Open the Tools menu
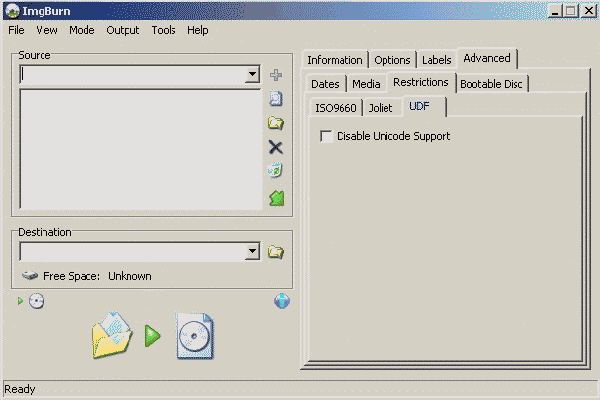The image size is (600, 400). pyautogui.click(x=163, y=30)
